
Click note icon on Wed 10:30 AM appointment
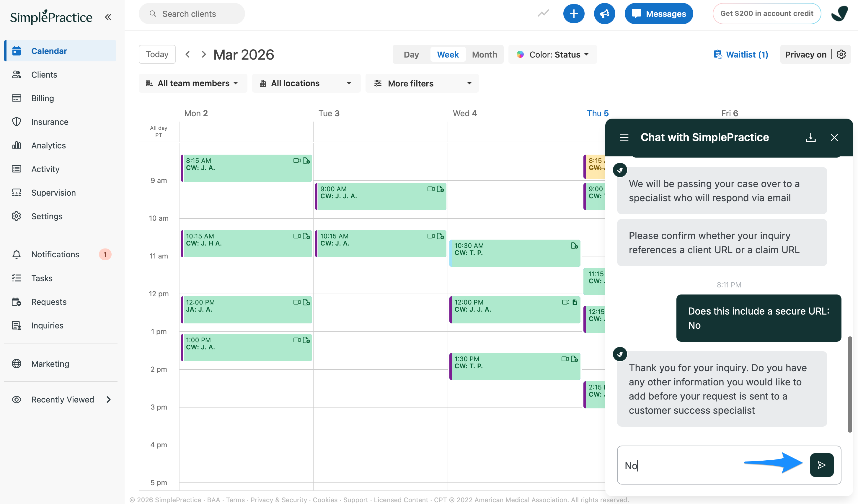point(574,246)
